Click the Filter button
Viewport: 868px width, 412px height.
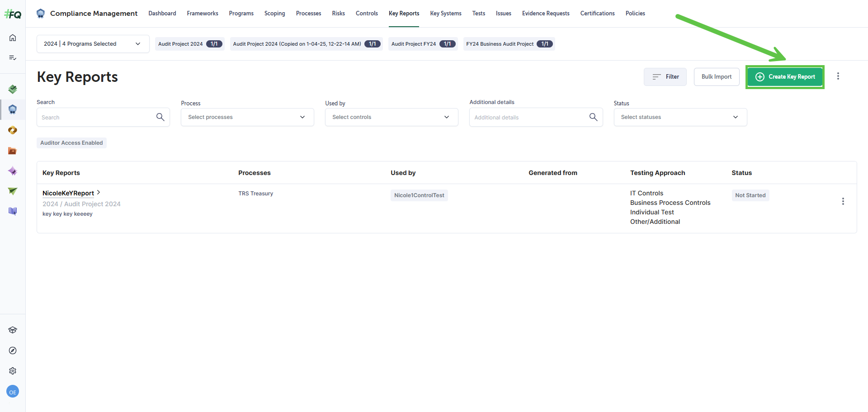pyautogui.click(x=665, y=77)
